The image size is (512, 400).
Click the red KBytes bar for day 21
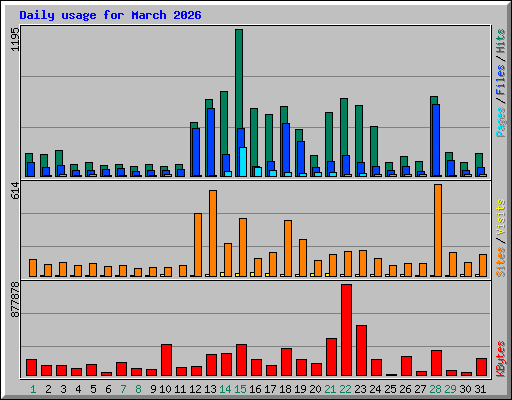point(331,357)
